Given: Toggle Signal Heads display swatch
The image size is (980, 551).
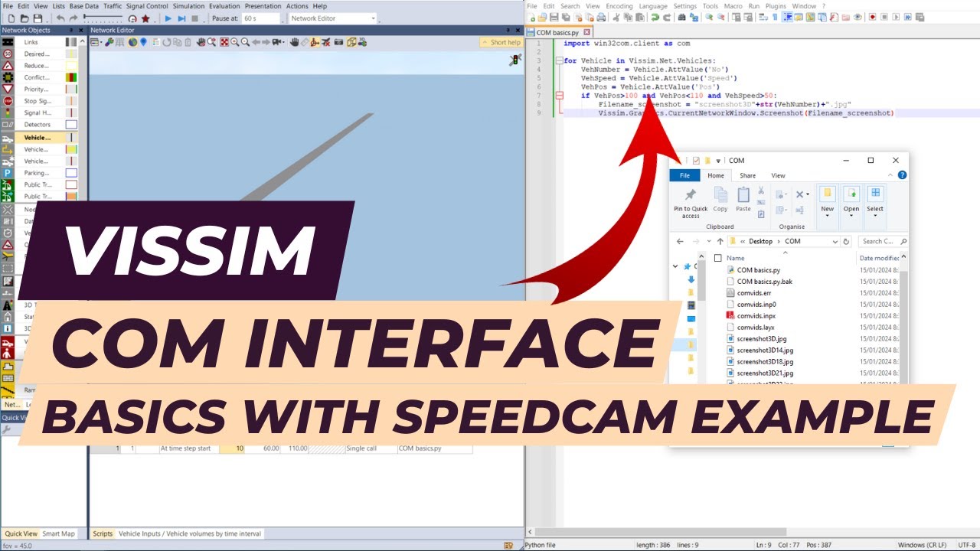Looking at the screenshot, I should 70,112.
